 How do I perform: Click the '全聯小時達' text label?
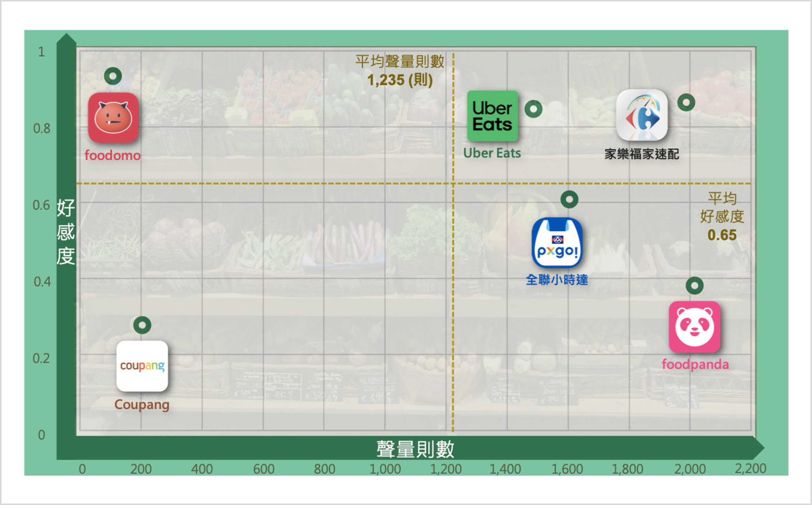(557, 279)
